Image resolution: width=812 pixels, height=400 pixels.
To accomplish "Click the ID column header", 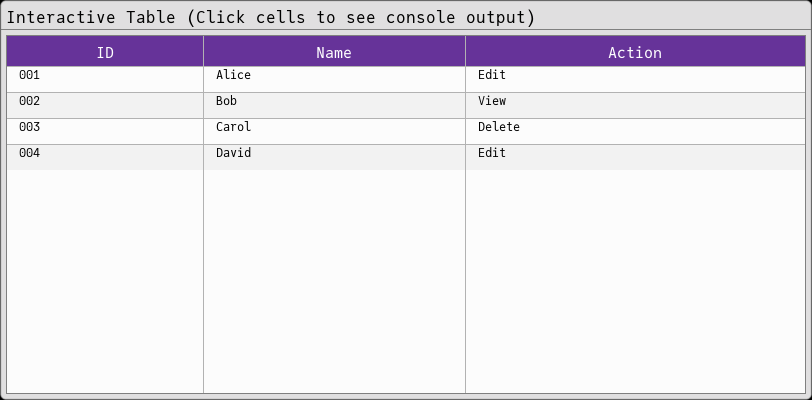I will point(105,52).
